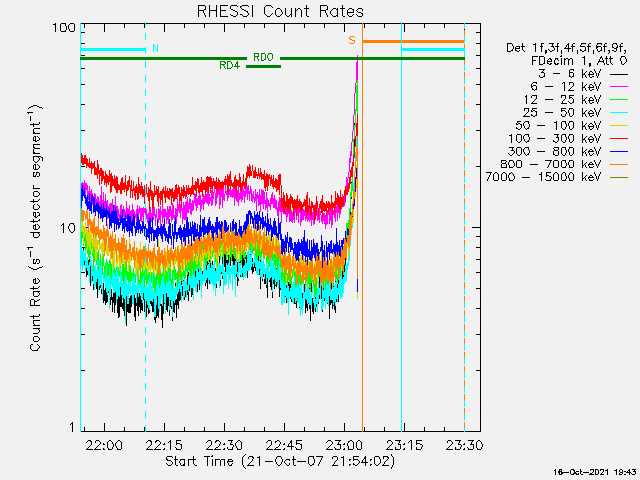Click the FDecim 1, Att 0 text
The width and height of the screenshot is (640, 480).
[x=579, y=61]
